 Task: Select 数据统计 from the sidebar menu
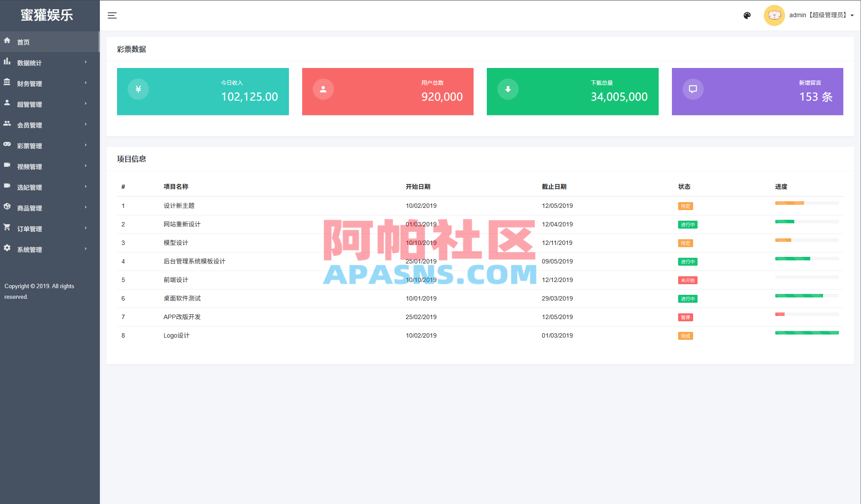click(x=29, y=62)
